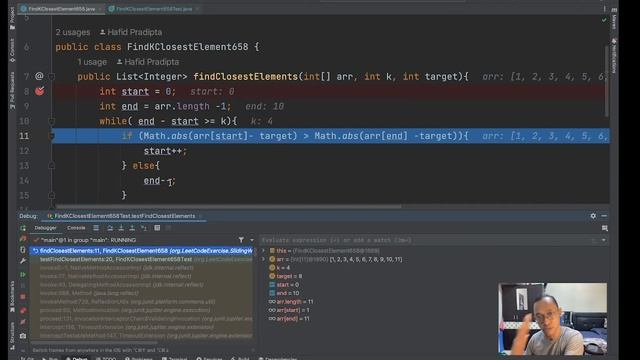640x360 pixels.
Task: Click the Stop debug red square icon
Action: (23, 297)
